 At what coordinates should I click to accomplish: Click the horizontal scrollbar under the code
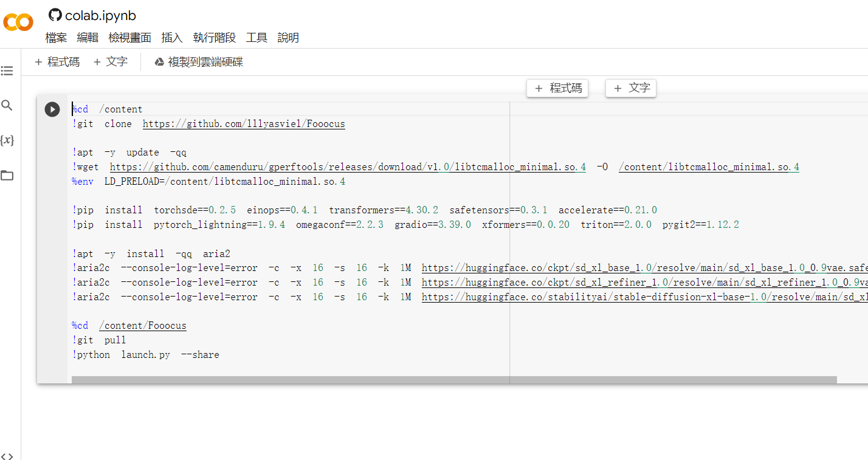454,380
